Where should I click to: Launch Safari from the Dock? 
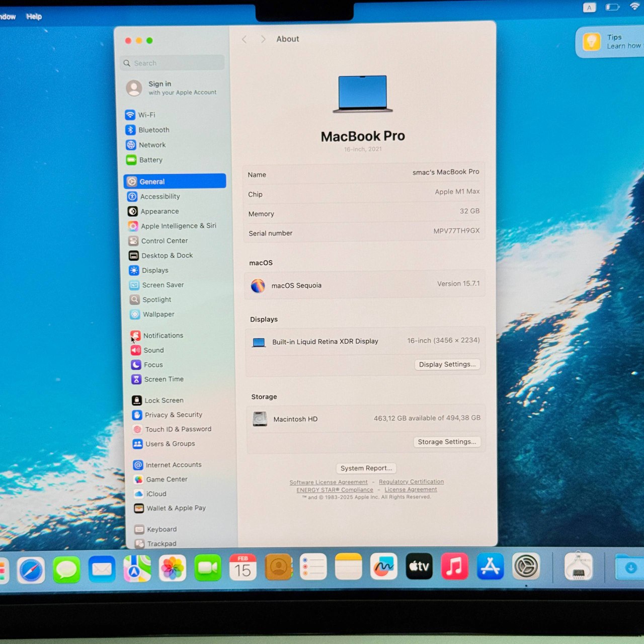(x=31, y=569)
